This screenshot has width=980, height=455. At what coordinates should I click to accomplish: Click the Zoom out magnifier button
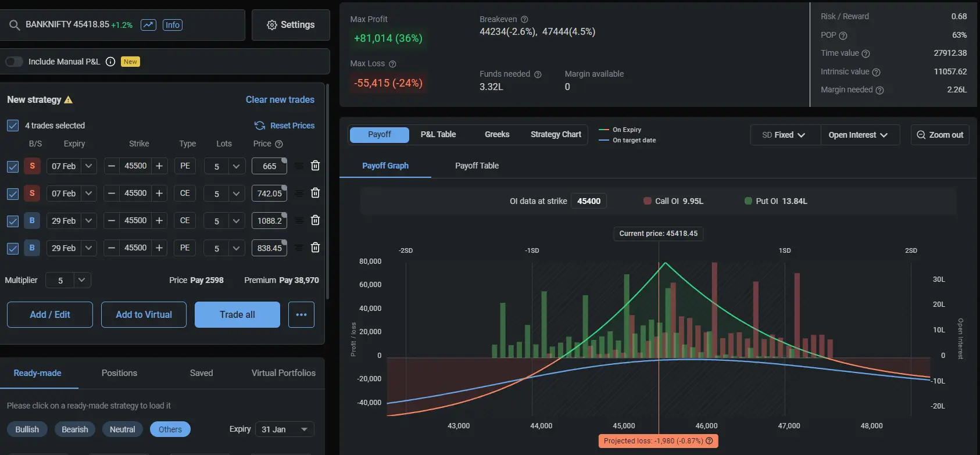pyautogui.click(x=940, y=135)
